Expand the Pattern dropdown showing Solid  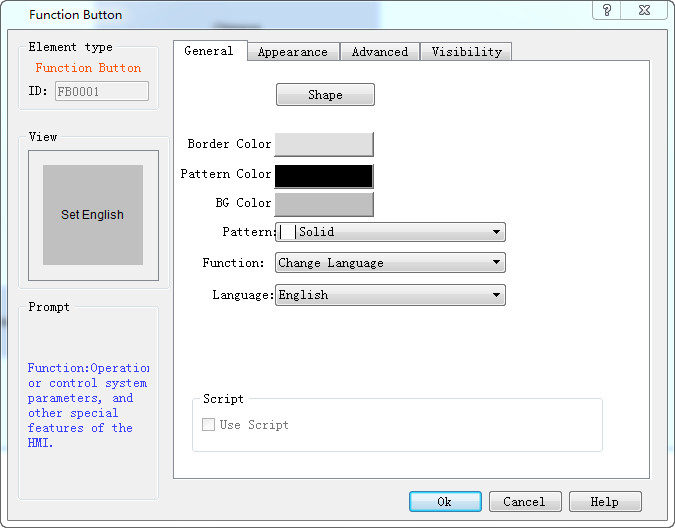pos(390,232)
